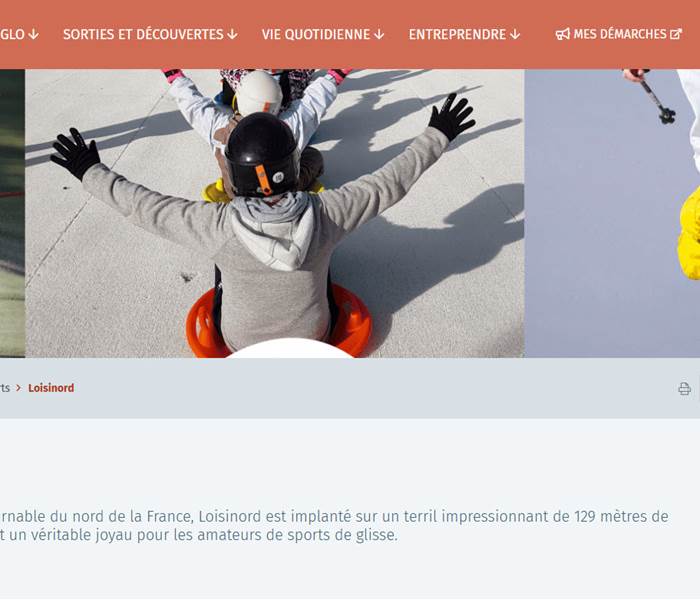
Task: Open the Sorties et Découvertes menu label
Action: [143, 34]
